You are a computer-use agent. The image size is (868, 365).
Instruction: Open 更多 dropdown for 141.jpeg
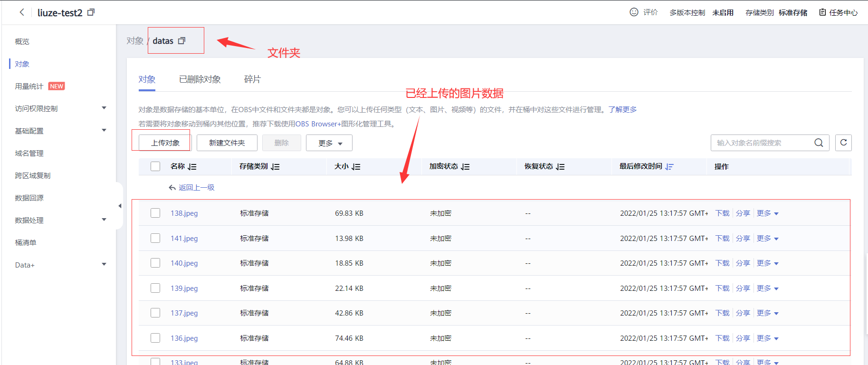coord(768,239)
